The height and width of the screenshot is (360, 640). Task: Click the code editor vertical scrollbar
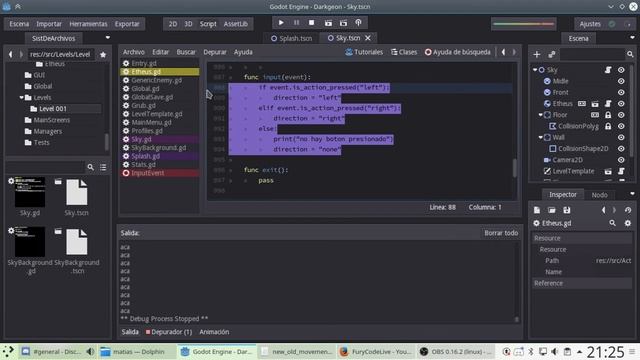(514, 168)
